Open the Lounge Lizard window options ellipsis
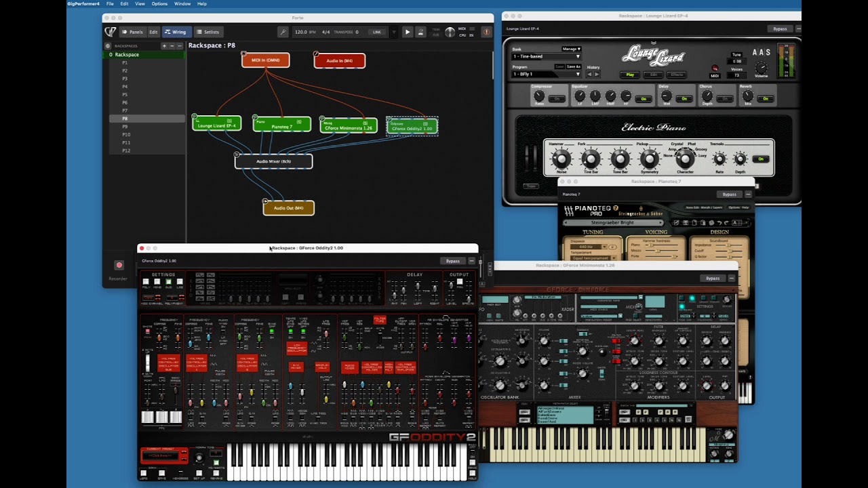The height and width of the screenshot is (488, 868). (x=799, y=29)
